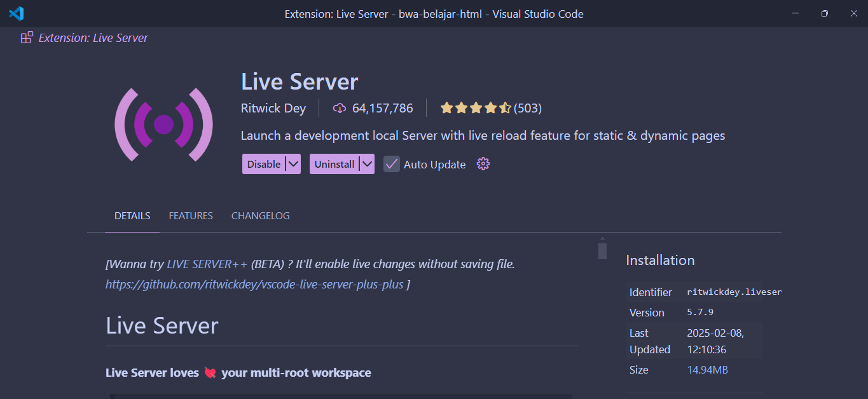Click the Version label
The width and height of the screenshot is (868, 399).
[x=647, y=313]
